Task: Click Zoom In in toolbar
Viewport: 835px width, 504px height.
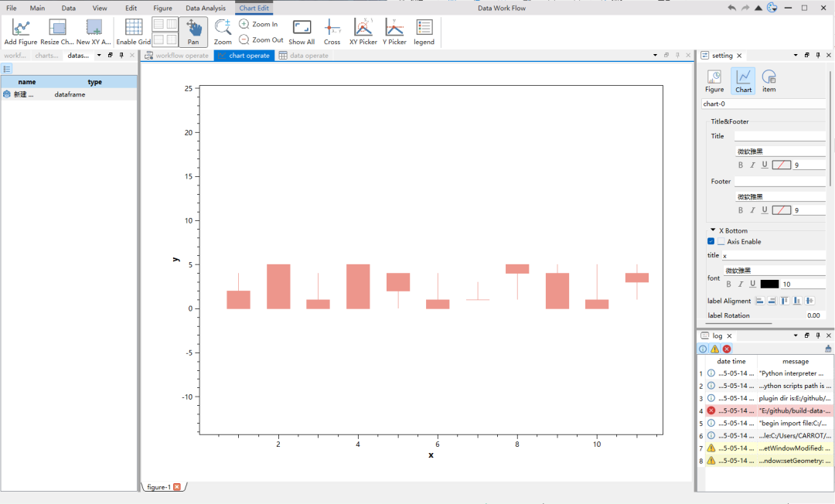Action: pyautogui.click(x=259, y=24)
